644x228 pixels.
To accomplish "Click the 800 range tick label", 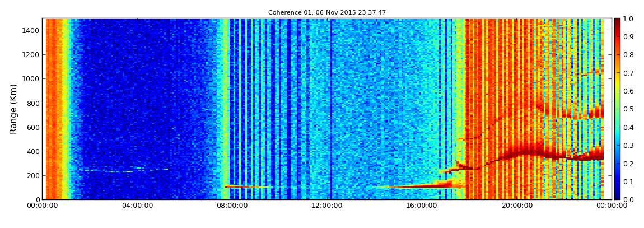I will coord(32,103).
